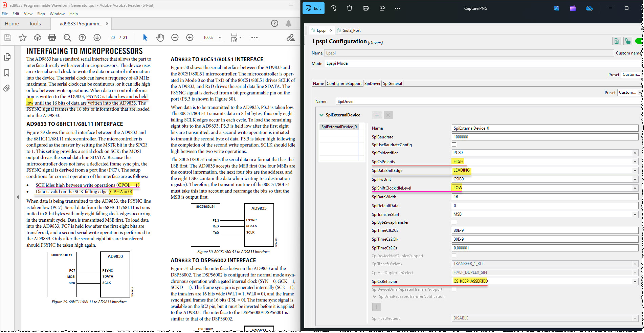The height and width of the screenshot is (333, 644).
Task: Go to next page with down arrow
Action: point(97,38)
